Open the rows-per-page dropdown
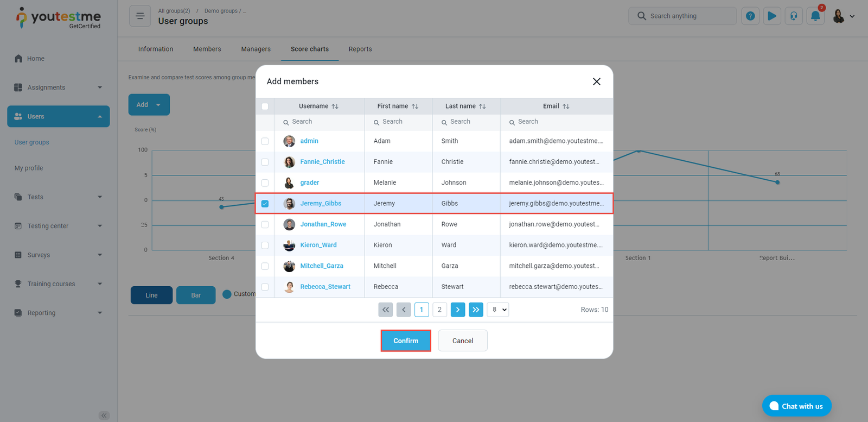Image resolution: width=868 pixels, height=422 pixels. [x=497, y=310]
